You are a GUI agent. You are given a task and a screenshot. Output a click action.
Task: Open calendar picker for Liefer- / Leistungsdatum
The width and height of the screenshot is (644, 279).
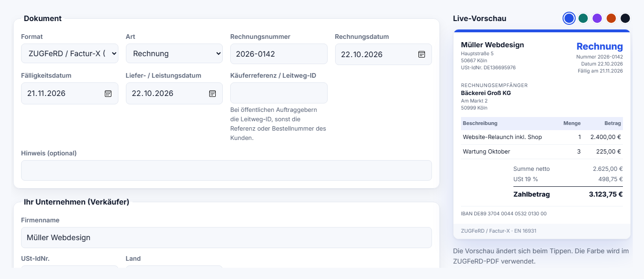pos(212,93)
